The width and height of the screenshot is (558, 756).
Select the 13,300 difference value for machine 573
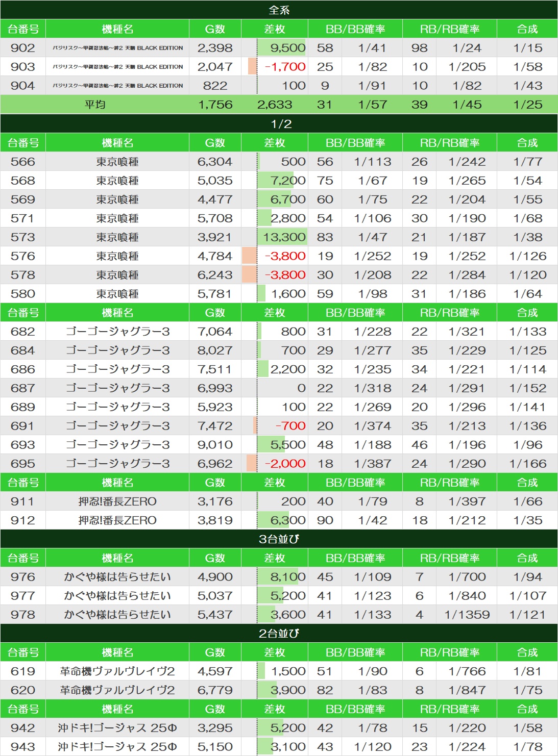pos(284,237)
